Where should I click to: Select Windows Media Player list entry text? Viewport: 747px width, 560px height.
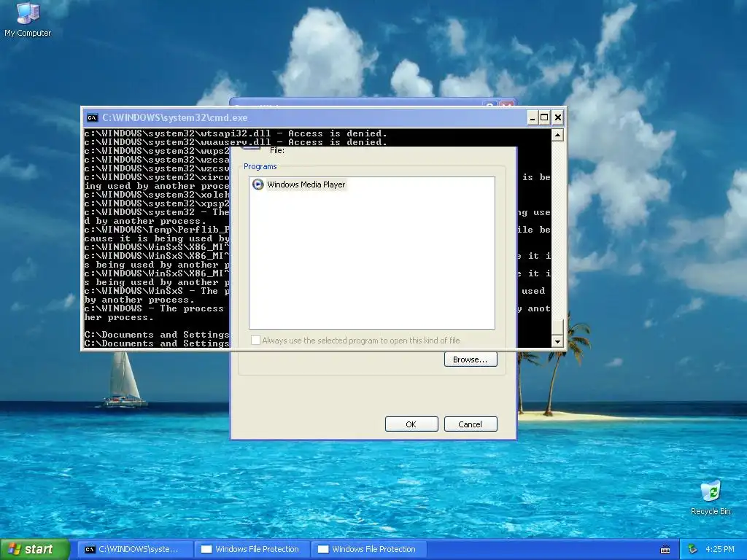coord(306,184)
